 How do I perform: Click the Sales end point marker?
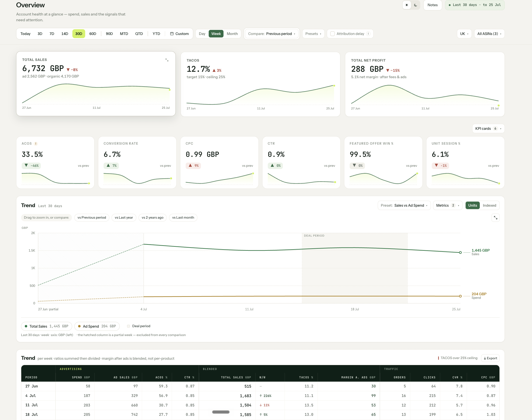click(x=460, y=253)
